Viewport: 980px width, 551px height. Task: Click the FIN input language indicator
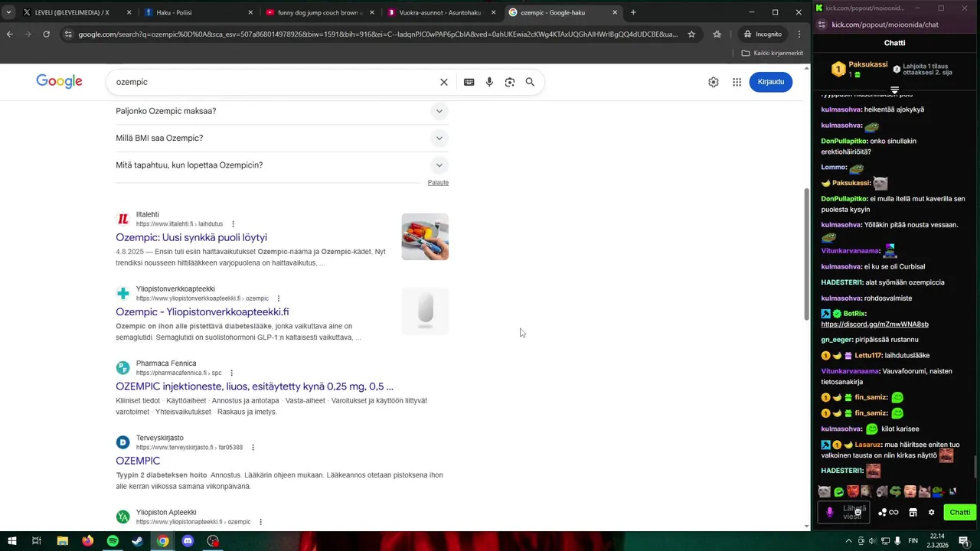[x=913, y=541]
